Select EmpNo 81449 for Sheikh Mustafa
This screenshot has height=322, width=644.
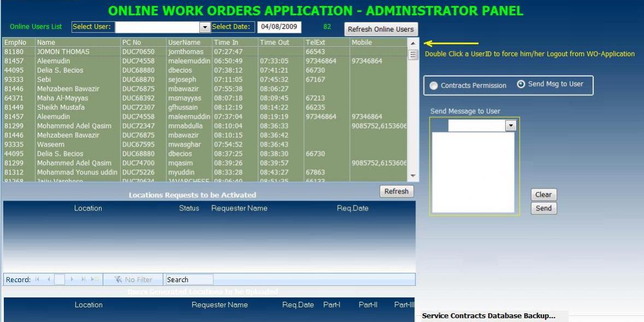click(14, 108)
